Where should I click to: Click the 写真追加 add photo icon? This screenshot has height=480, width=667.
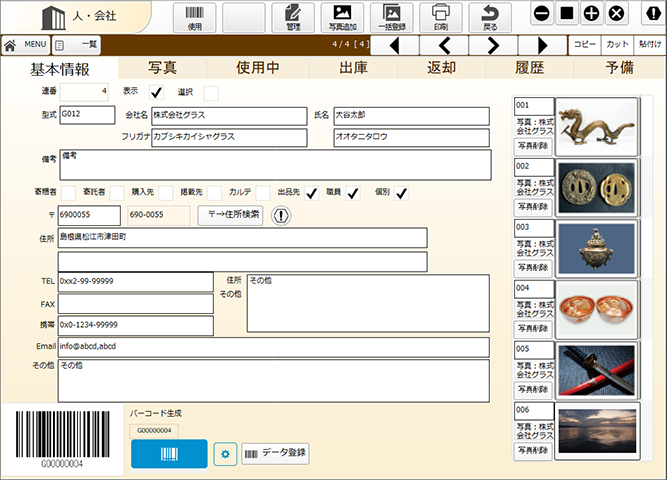(x=341, y=17)
